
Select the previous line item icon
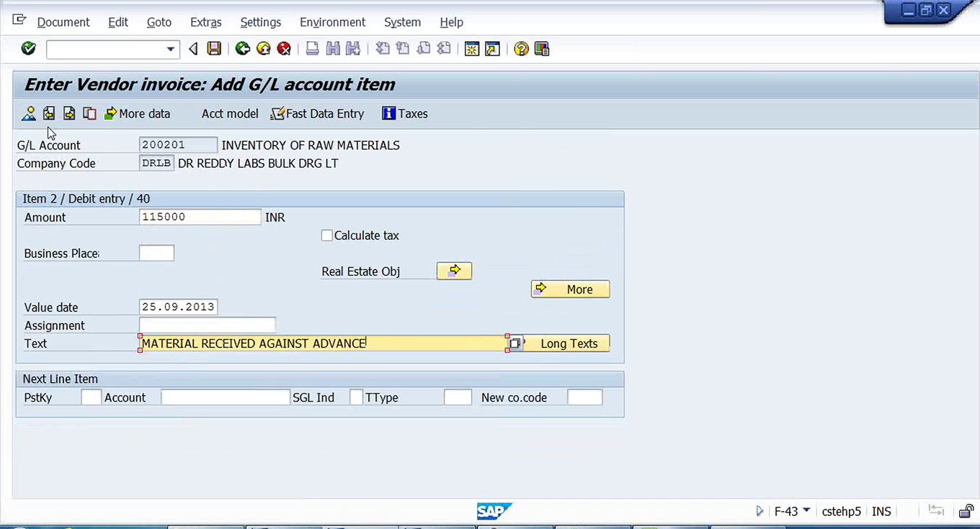49,113
